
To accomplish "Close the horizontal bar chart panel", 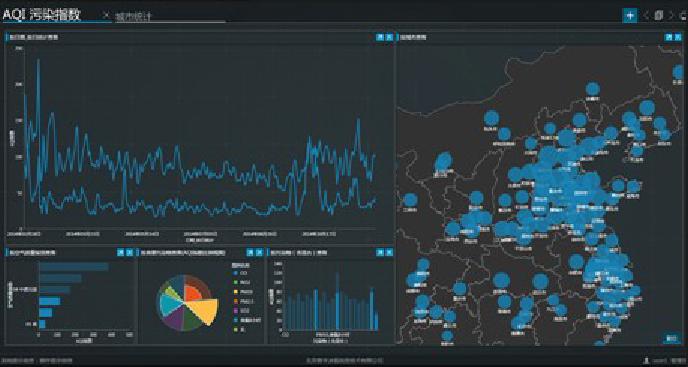I will (129, 252).
